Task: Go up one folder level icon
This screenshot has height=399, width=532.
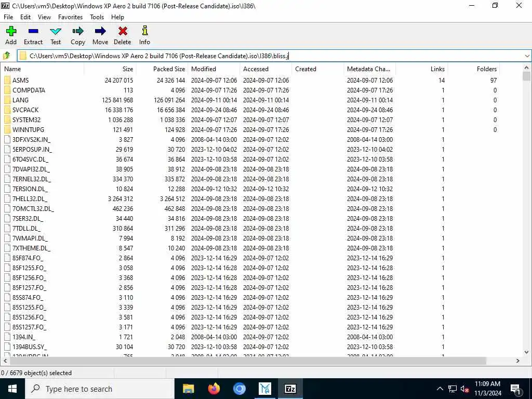Action: (x=7, y=56)
